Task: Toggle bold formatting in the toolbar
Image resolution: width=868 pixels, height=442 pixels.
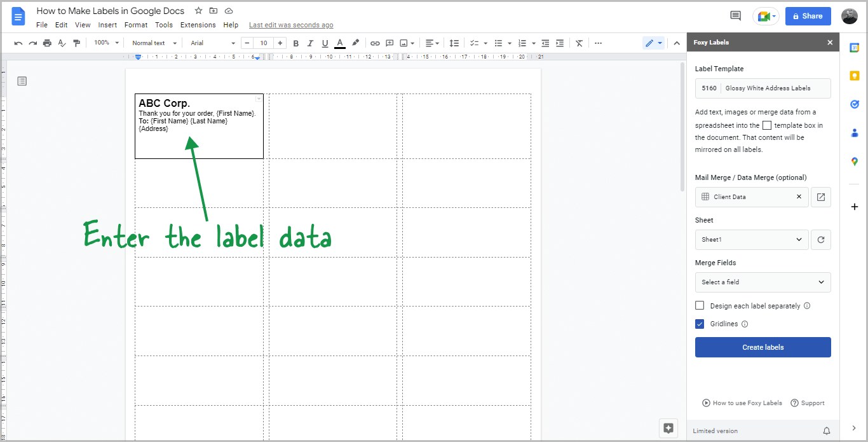Action: pyautogui.click(x=295, y=43)
